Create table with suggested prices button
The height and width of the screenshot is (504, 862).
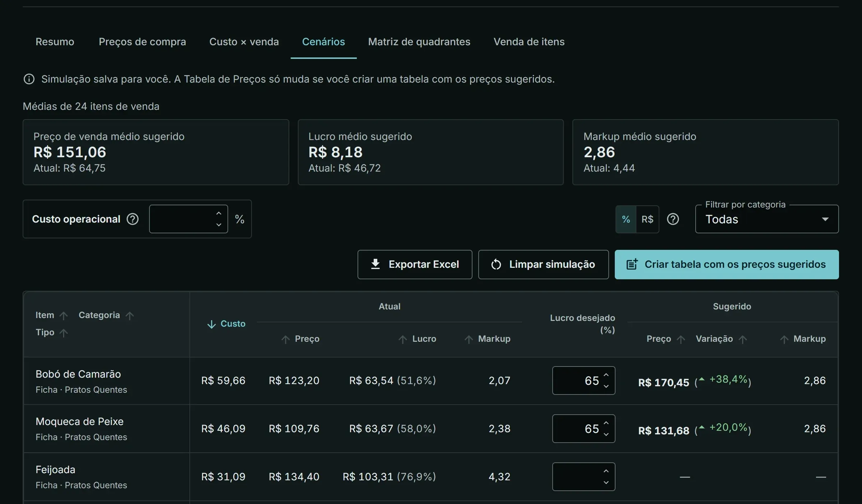[x=727, y=265]
